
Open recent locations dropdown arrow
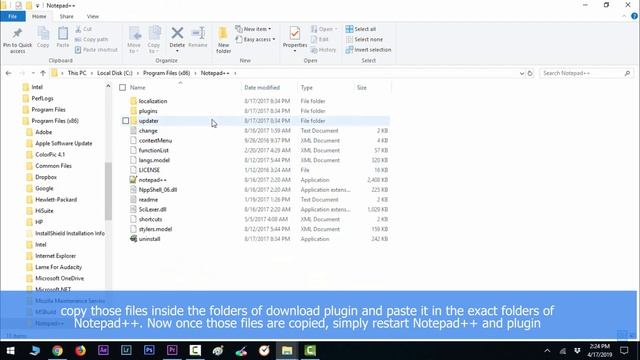[x=33, y=73]
